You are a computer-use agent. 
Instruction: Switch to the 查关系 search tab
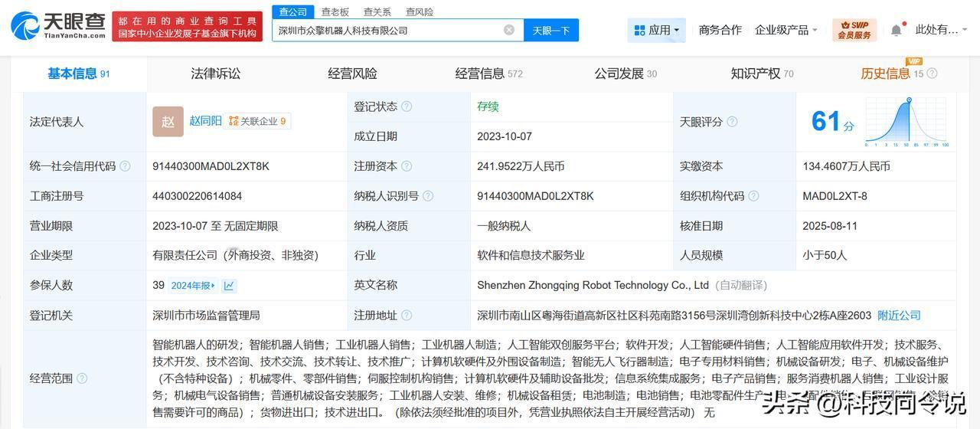377,11
